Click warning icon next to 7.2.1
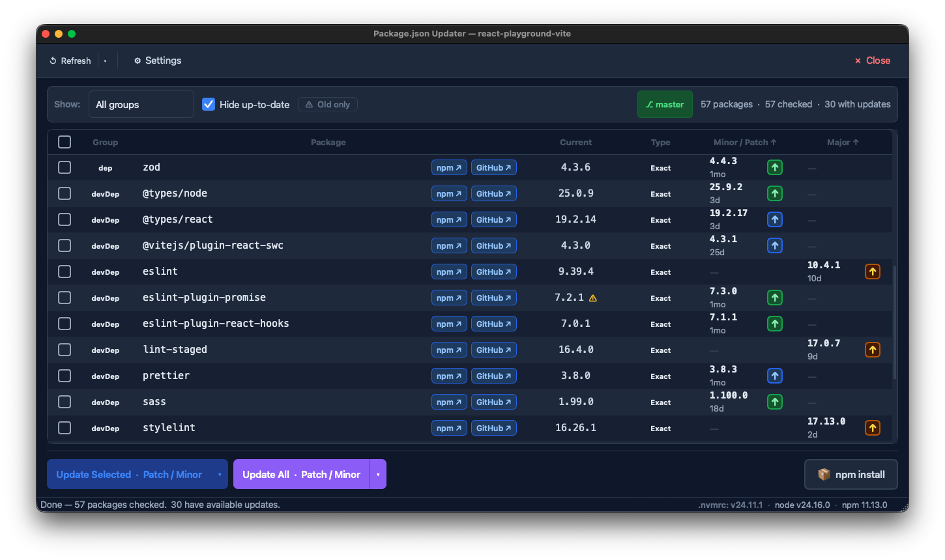945x560 pixels. pyautogui.click(x=593, y=298)
